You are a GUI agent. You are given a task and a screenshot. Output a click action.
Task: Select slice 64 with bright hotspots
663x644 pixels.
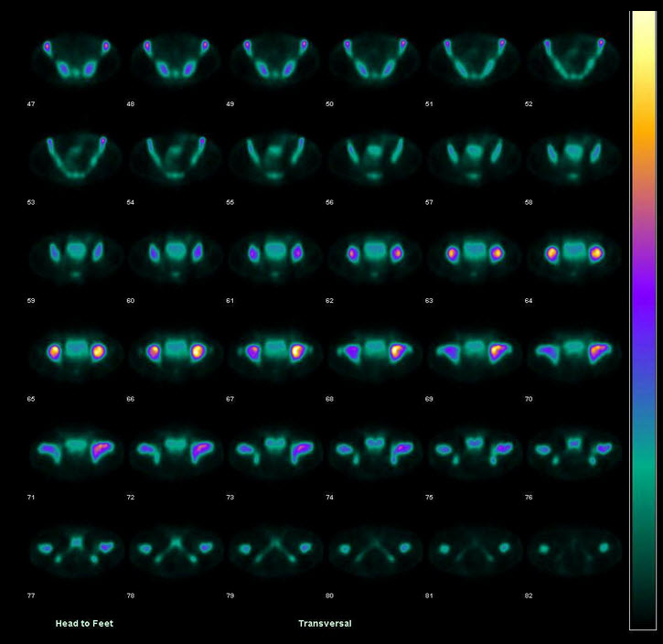[x=574, y=252]
